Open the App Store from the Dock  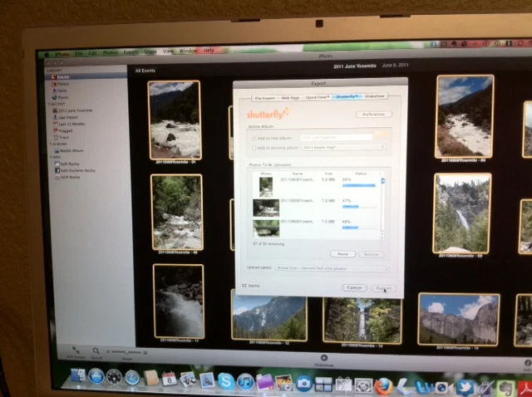pyautogui.click(x=96, y=376)
